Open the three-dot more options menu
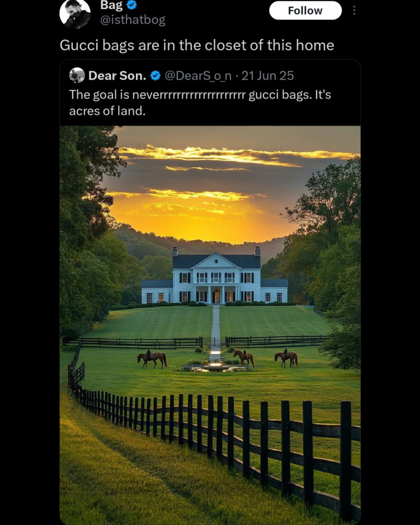This screenshot has height=525, width=420. [x=354, y=10]
